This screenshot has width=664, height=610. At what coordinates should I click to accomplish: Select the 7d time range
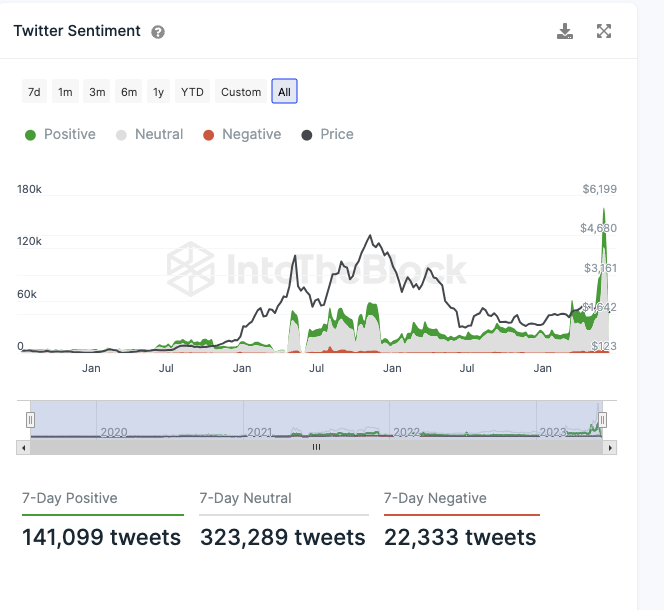(x=34, y=92)
